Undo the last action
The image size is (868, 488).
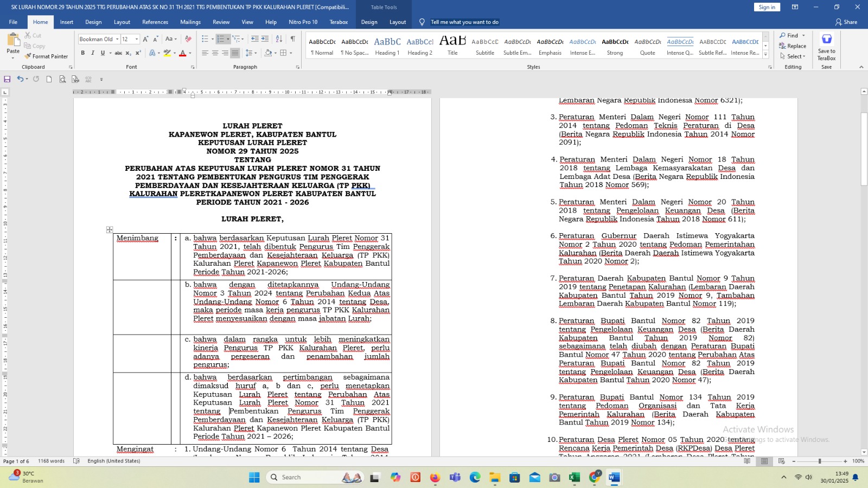(x=20, y=79)
